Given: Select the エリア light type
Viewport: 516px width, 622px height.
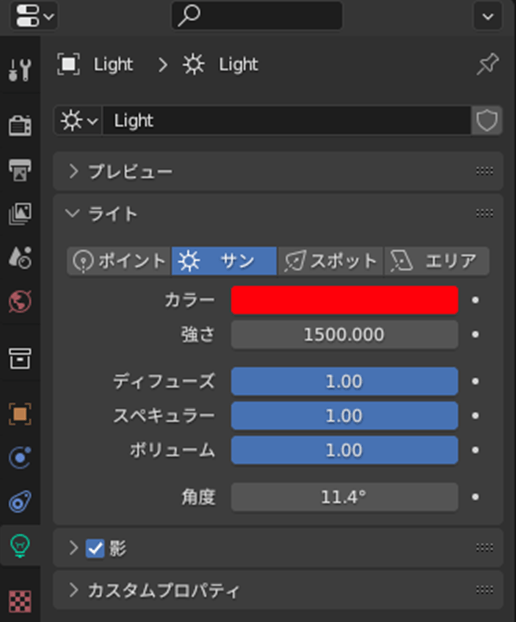Looking at the screenshot, I should (437, 261).
